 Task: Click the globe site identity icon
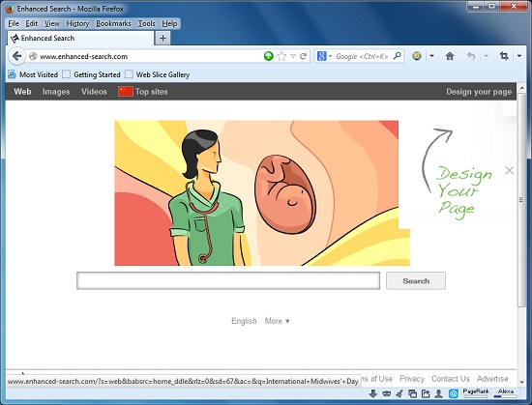point(33,56)
